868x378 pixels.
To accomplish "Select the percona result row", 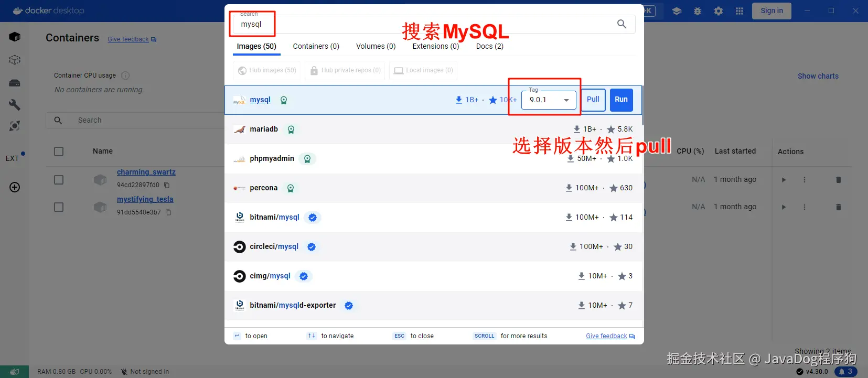I will pos(433,188).
